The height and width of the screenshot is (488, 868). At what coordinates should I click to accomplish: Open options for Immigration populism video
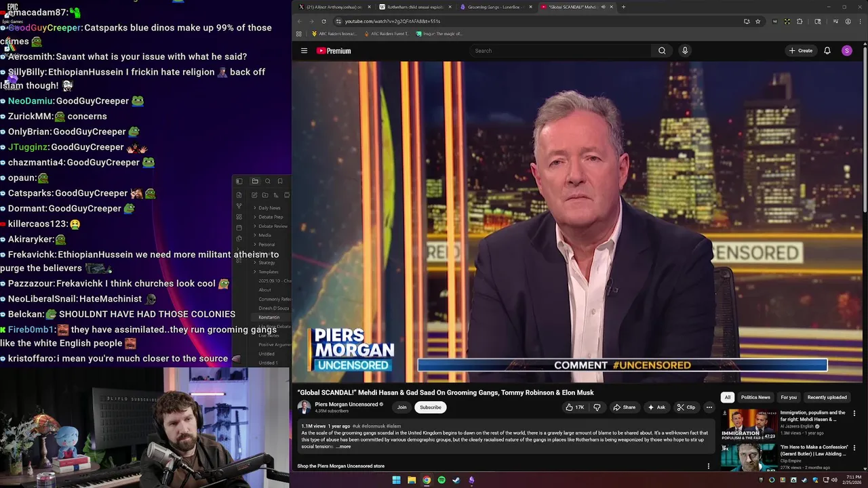pyautogui.click(x=854, y=413)
